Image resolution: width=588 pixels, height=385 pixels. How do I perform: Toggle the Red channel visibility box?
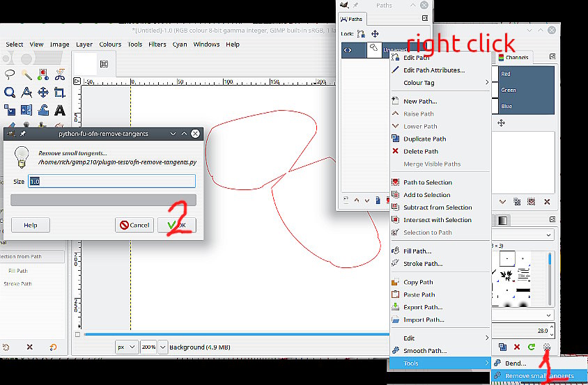(x=495, y=74)
